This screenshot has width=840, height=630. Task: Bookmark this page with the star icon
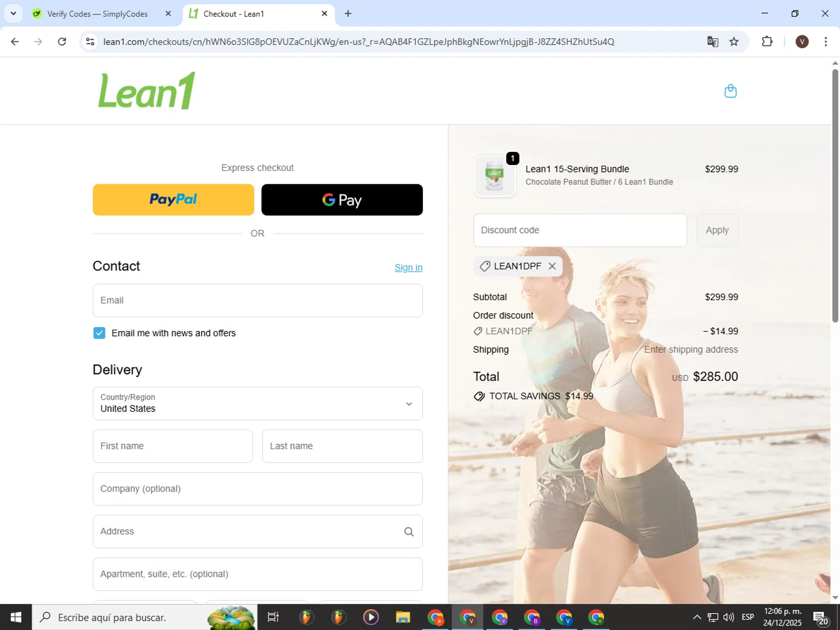[x=734, y=41]
